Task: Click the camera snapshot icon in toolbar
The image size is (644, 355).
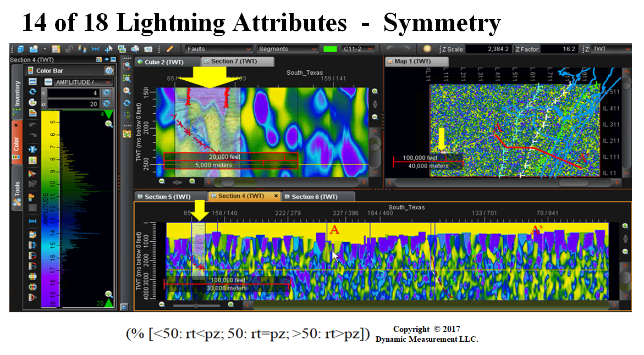Action: click(x=148, y=49)
